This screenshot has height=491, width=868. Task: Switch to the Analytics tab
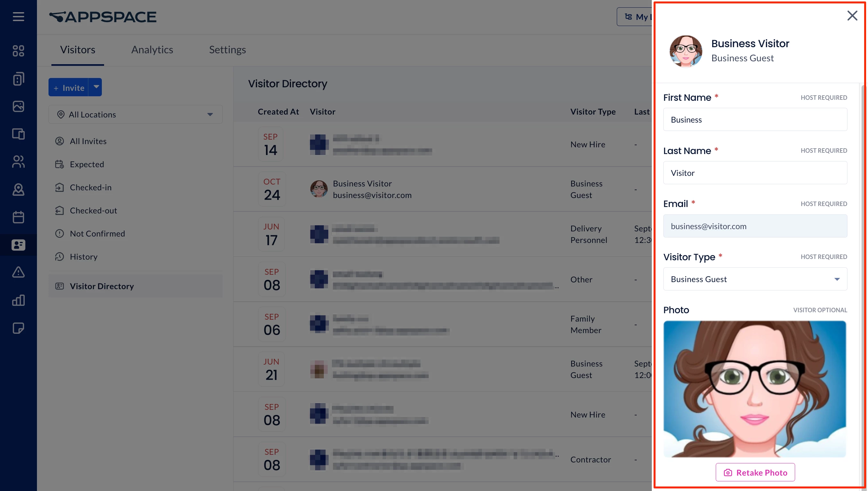tap(152, 49)
